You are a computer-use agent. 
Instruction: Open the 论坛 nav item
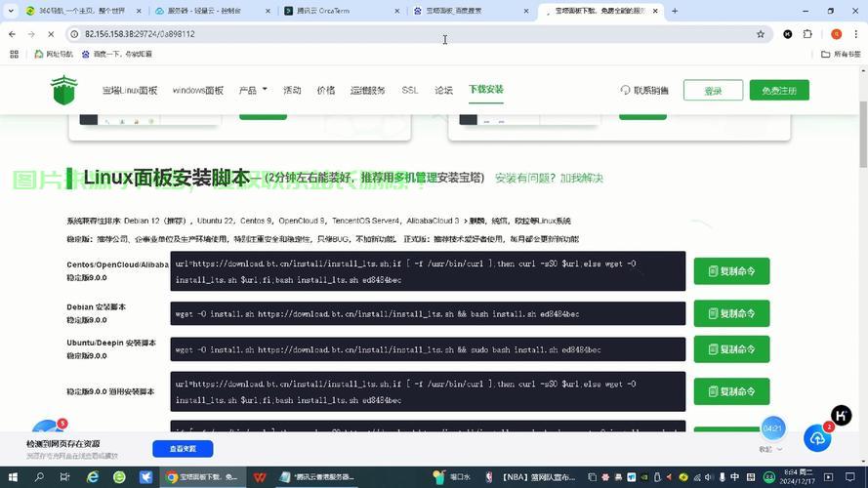click(x=443, y=90)
